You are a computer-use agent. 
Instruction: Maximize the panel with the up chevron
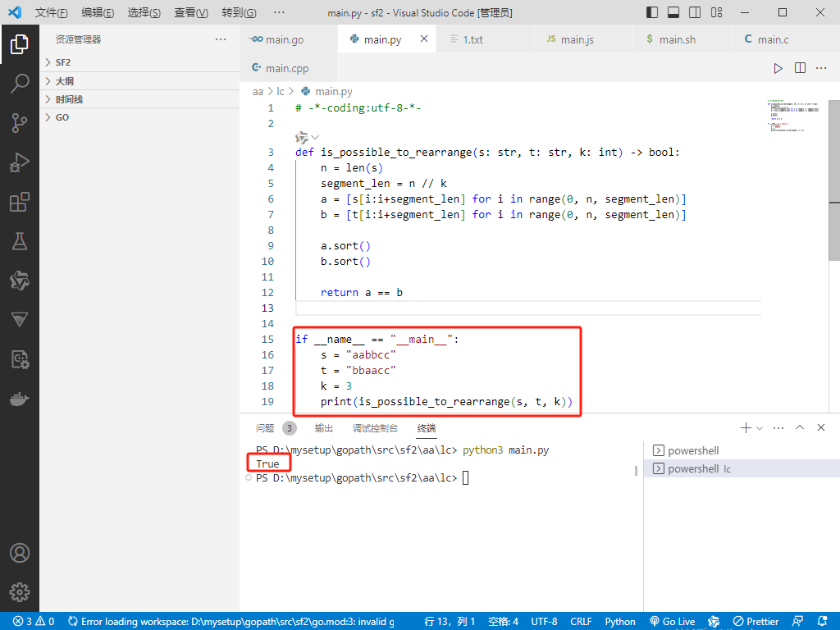point(800,427)
